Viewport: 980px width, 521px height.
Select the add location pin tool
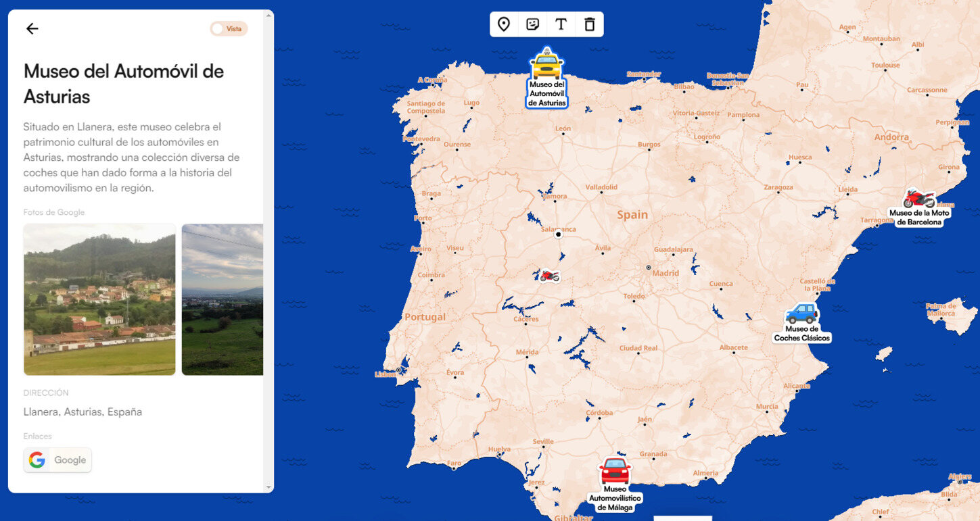pyautogui.click(x=503, y=24)
